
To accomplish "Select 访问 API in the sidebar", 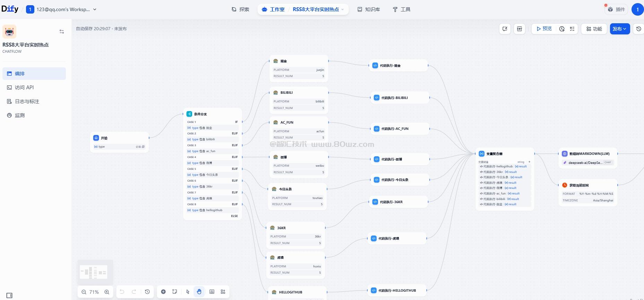I will coord(34,87).
